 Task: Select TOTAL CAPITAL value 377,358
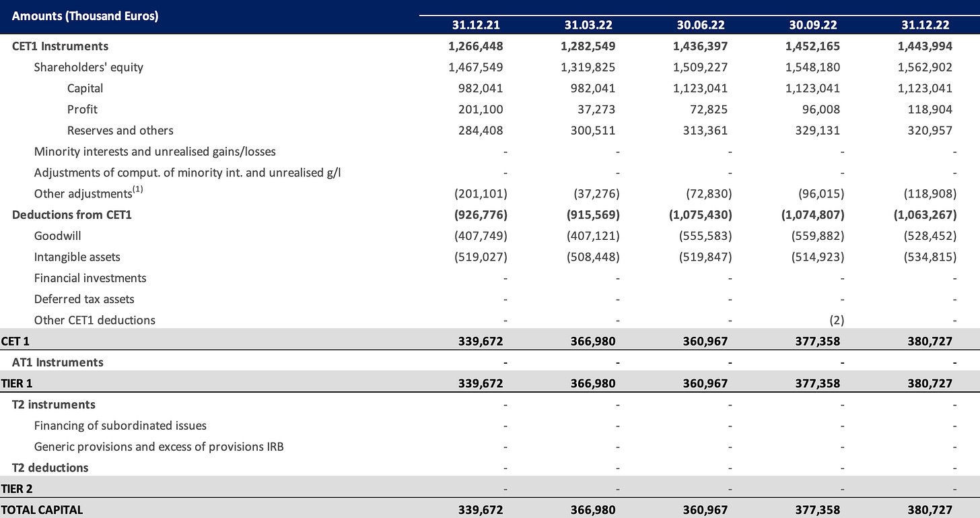pos(818,510)
